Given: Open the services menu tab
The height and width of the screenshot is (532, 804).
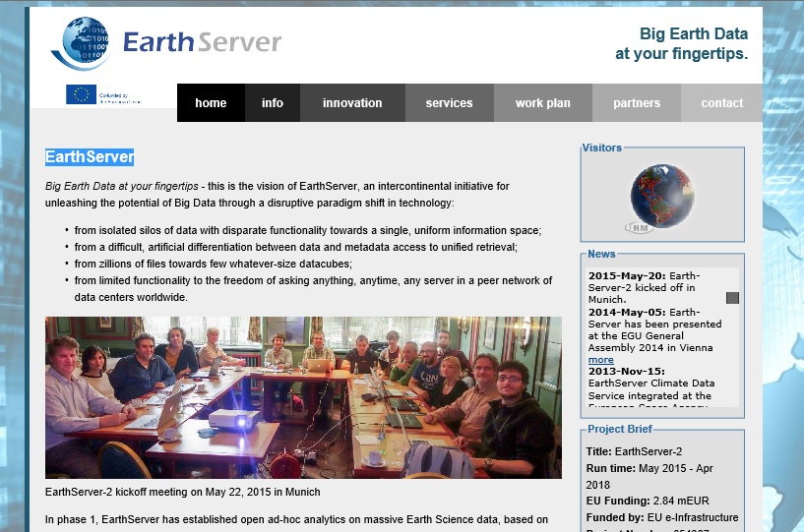Looking at the screenshot, I should (449, 103).
